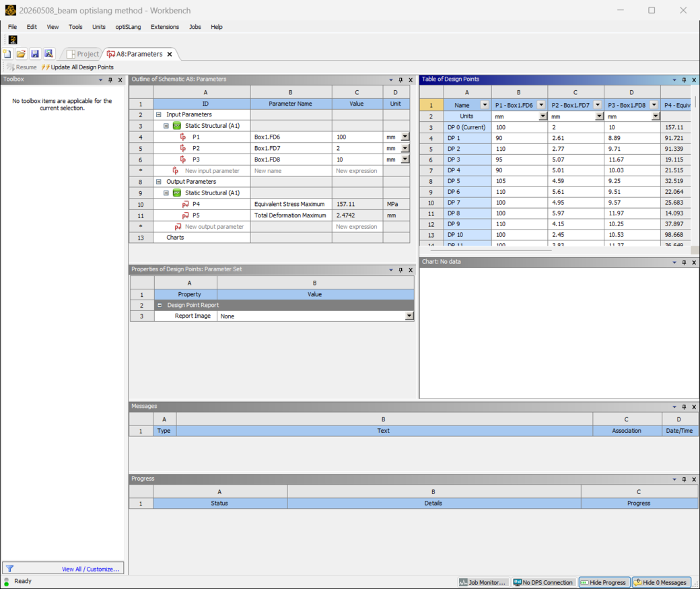Screen dimensions: 700x589
Task: Select the DP 5 row name cell
Action: [467, 181]
